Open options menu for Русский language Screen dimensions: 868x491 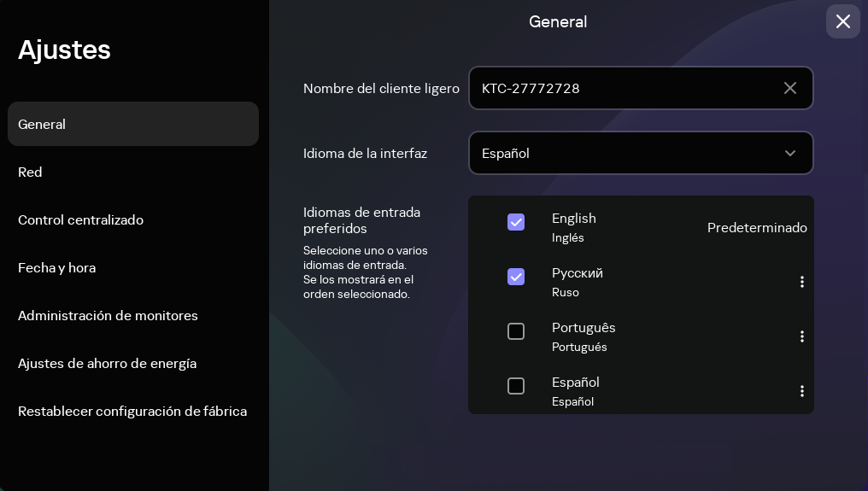point(801,282)
